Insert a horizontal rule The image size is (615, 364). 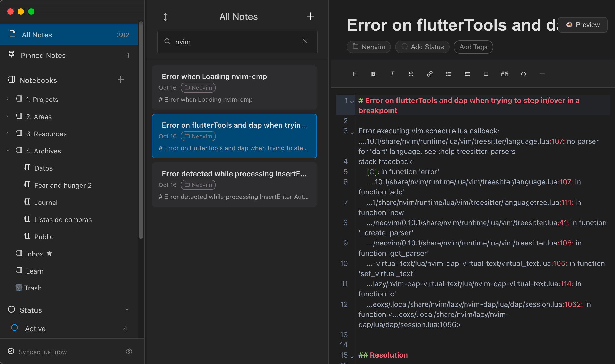coord(542,74)
